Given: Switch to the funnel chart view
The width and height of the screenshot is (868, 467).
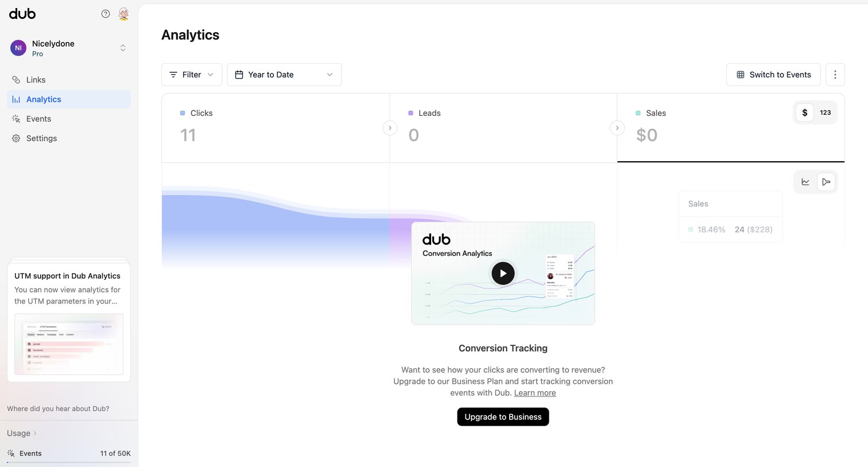Looking at the screenshot, I should [826, 182].
